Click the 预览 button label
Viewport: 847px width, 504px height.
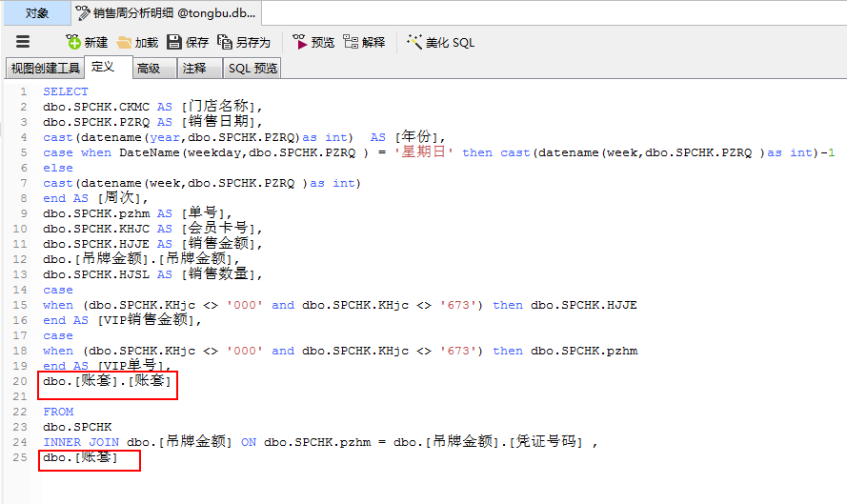point(322,42)
